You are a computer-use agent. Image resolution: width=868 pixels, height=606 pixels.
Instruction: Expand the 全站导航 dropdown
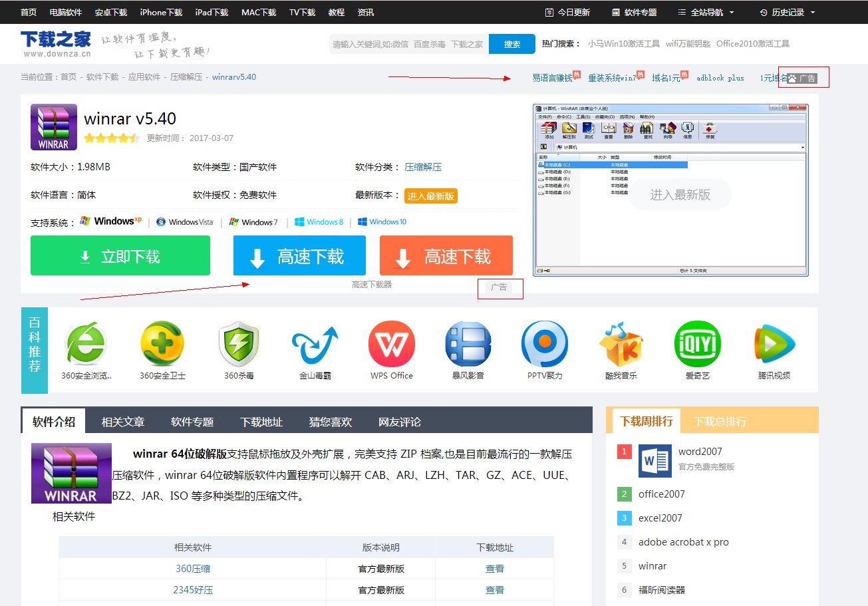(706, 12)
